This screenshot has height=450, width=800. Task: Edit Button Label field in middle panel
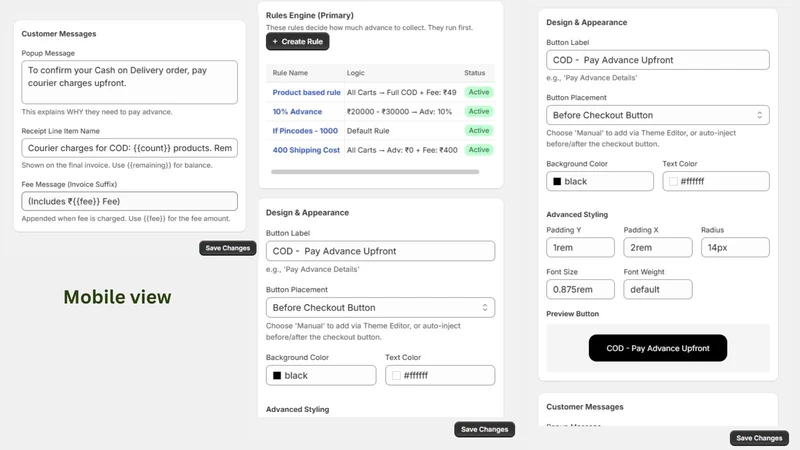[x=380, y=251]
